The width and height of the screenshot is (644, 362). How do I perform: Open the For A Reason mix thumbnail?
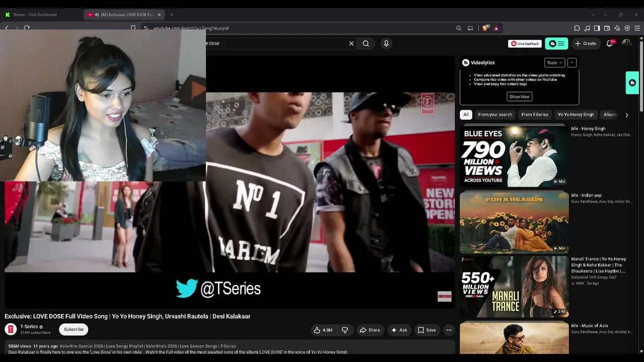coord(514,223)
